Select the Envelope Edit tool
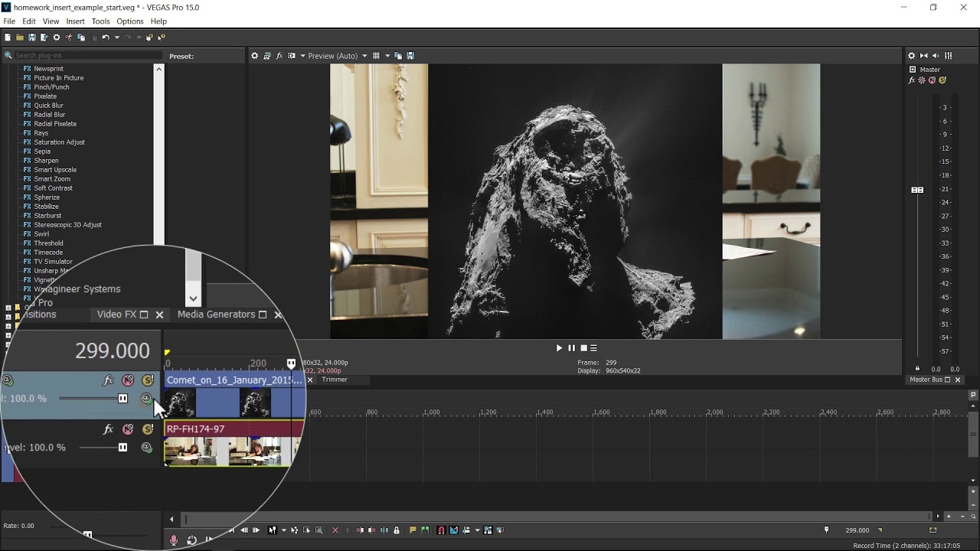The image size is (980, 551). tap(294, 530)
